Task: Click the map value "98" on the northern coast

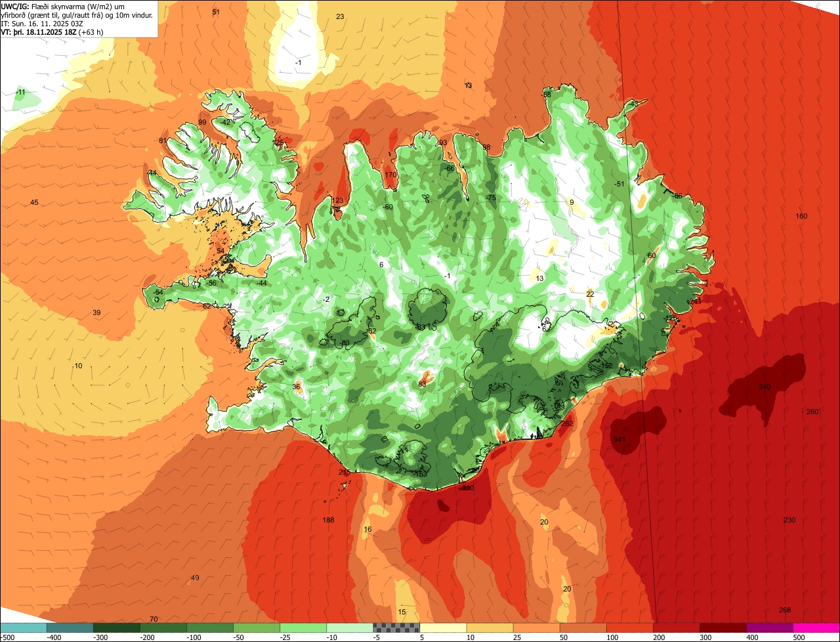Action: 486,147
